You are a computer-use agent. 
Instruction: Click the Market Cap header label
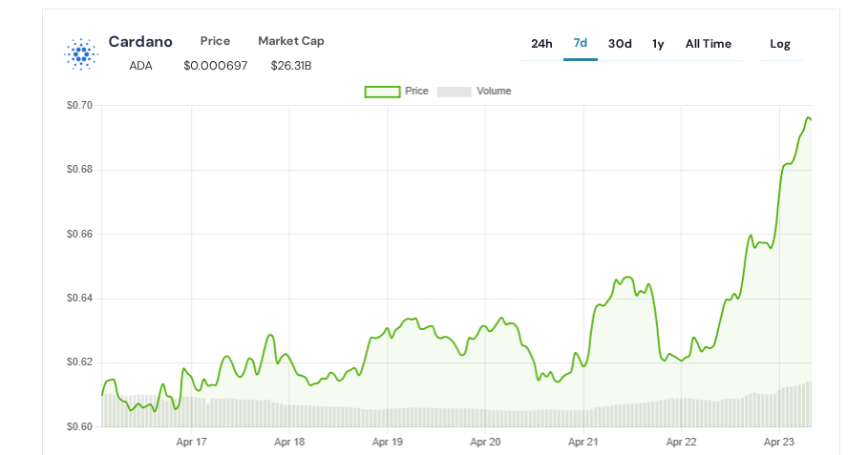point(291,41)
